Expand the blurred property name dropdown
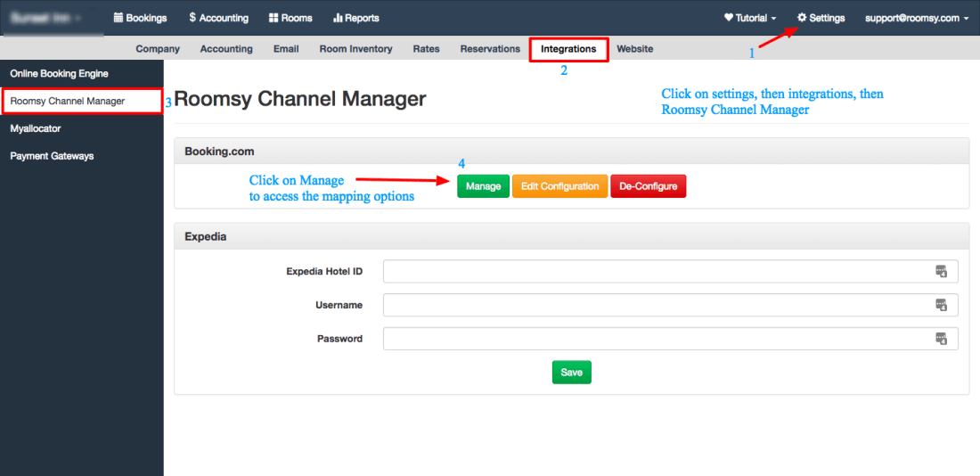This screenshot has width=980, height=476. 45,18
